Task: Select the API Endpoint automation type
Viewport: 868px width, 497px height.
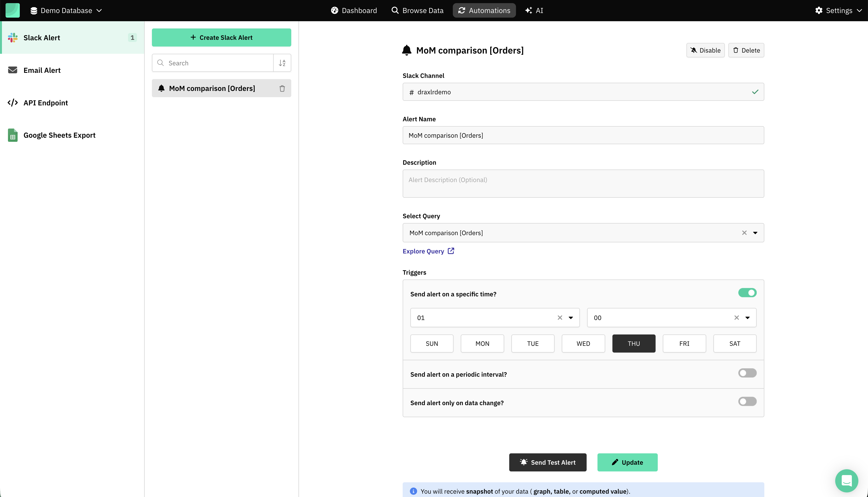Action: click(x=45, y=102)
